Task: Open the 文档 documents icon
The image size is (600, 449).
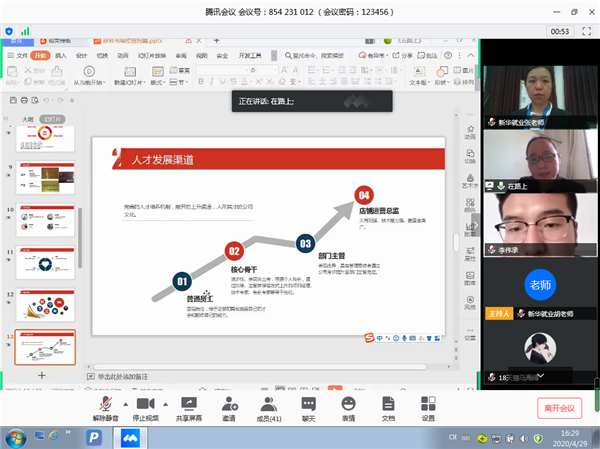Action: coord(388,405)
